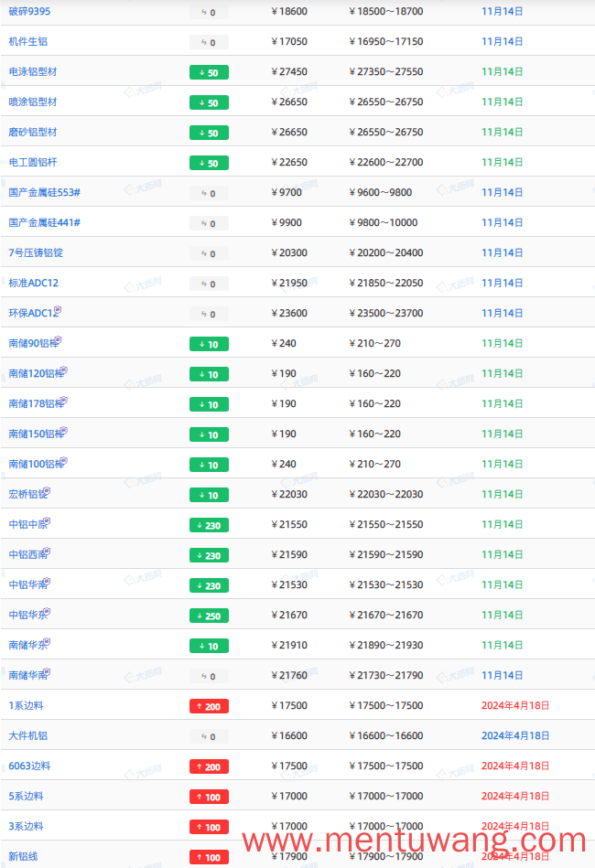
Task: Click the green ↓50 badge for 电工圆铝杆
Action: pyautogui.click(x=209, y=164)
